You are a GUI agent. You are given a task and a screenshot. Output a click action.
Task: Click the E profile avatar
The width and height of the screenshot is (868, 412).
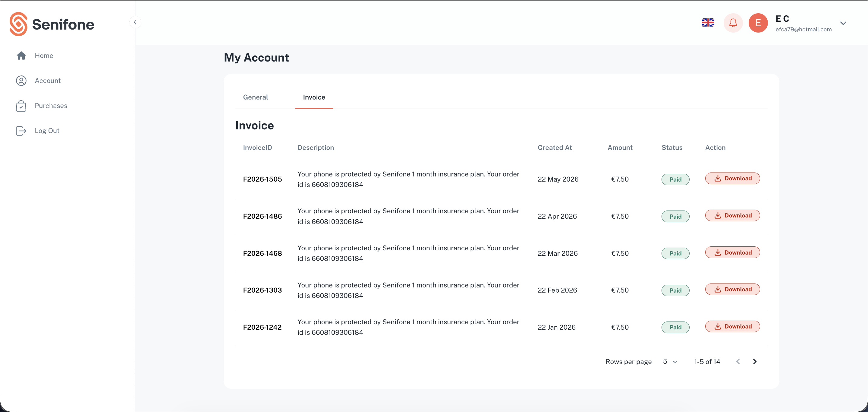click(758, 23)
